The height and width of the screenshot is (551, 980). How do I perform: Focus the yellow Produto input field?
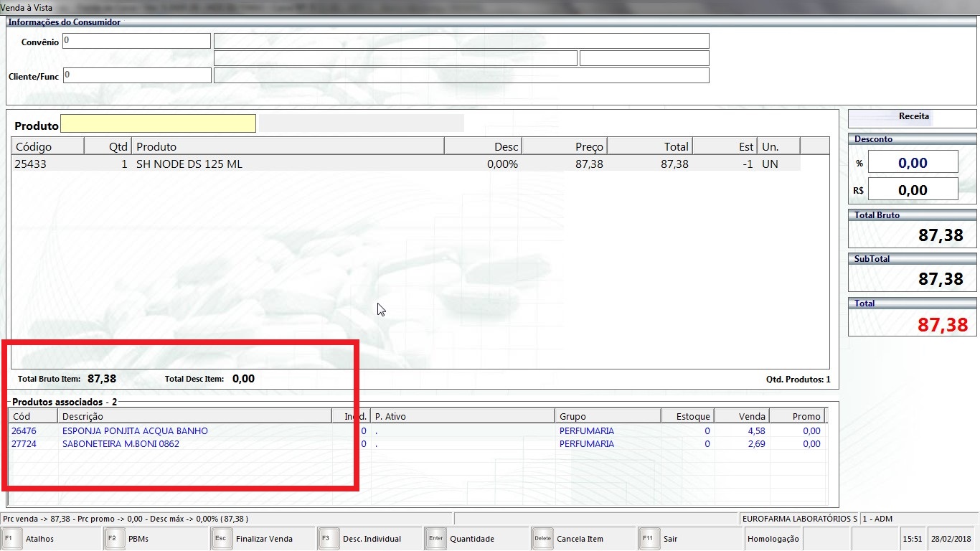click(x=158, y=124)
